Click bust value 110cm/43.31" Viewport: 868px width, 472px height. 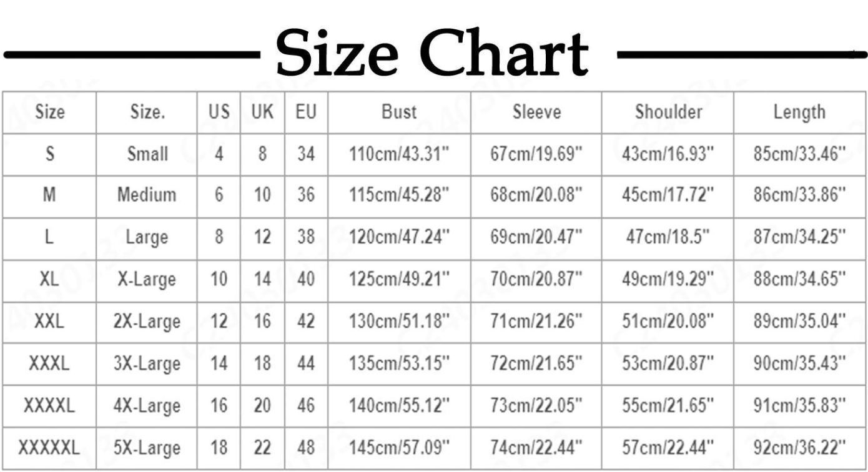coord(399,154)
